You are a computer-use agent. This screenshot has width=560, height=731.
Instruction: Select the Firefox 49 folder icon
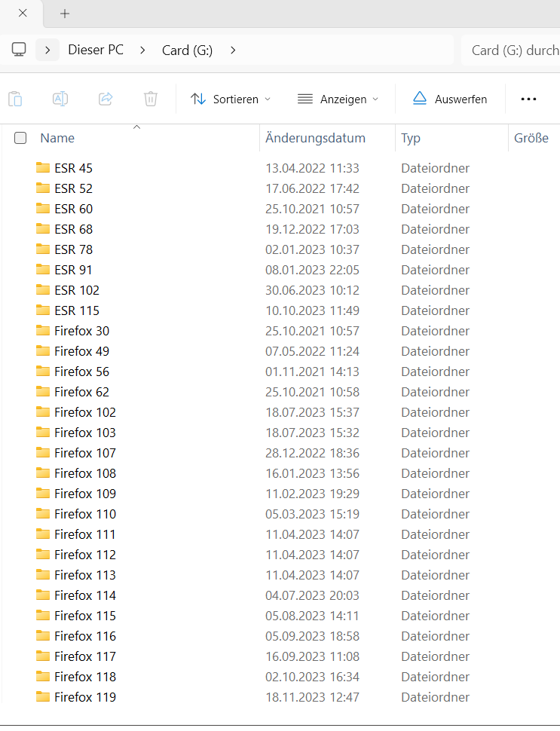tap(43, 350)
